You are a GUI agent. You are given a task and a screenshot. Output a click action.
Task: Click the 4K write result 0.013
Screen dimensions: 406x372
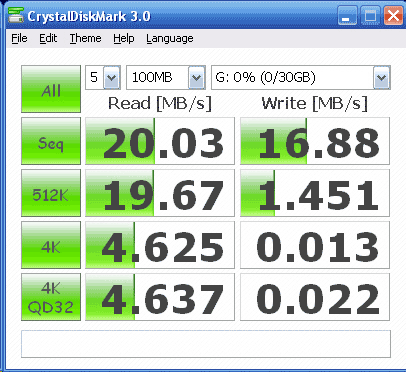315,245
